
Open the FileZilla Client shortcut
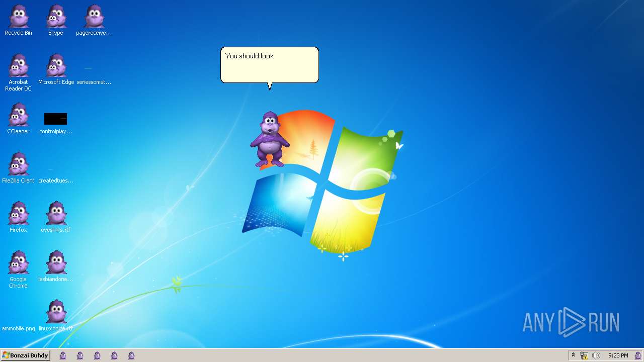coord(18,168)
